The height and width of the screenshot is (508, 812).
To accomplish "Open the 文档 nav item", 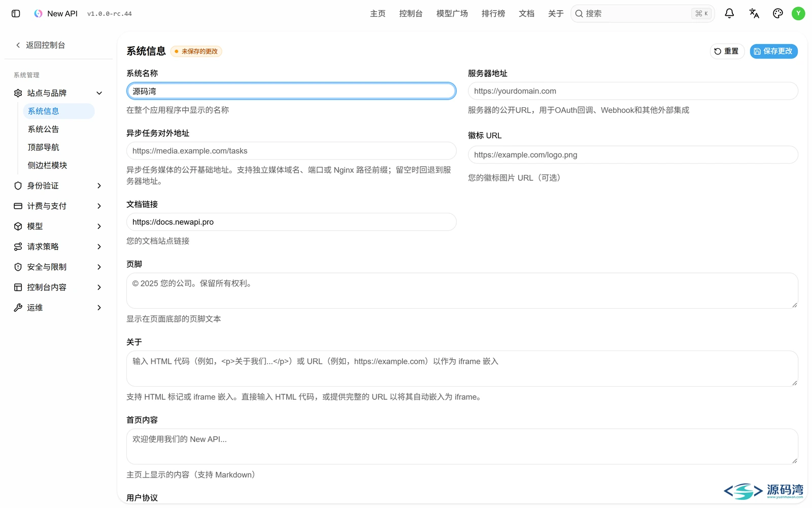I will (x=527, y=14).
